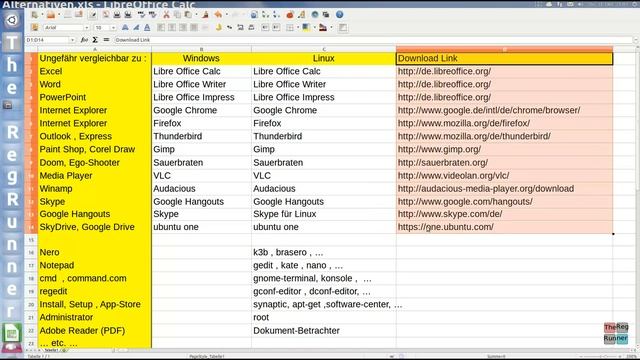Cut selection with scissors icon
This screenshot has height=360, width=640.
point(166,15)
